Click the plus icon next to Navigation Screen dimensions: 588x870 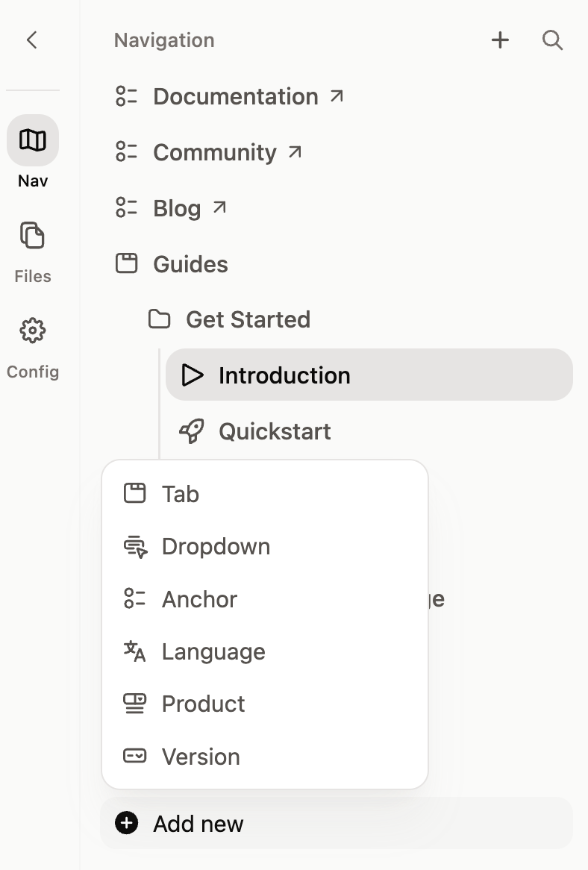click(x=500, y=40)
